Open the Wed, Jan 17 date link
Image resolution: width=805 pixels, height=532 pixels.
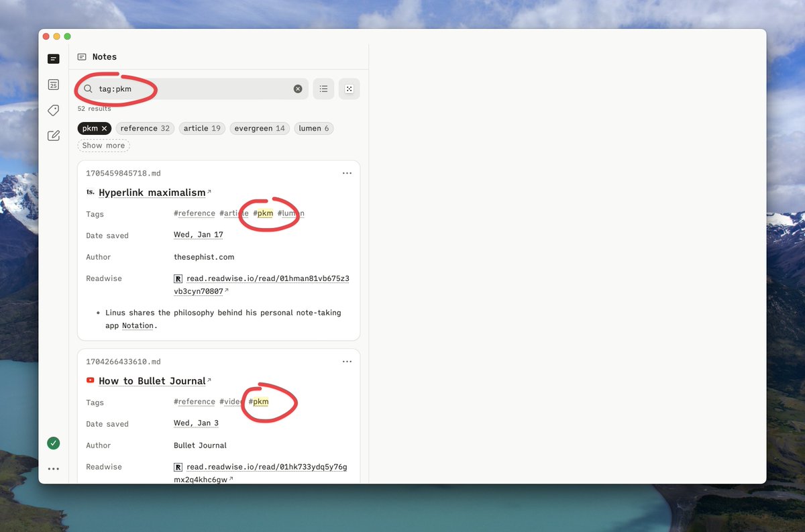199,235
